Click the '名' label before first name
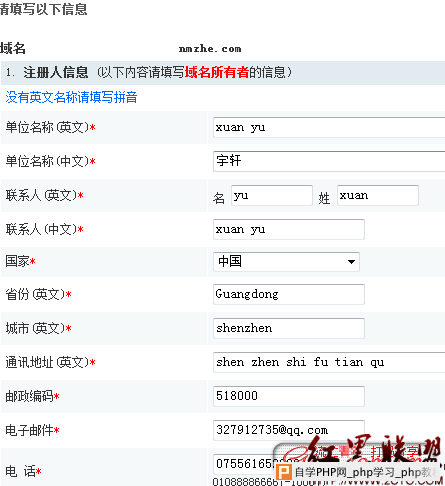 219,198
